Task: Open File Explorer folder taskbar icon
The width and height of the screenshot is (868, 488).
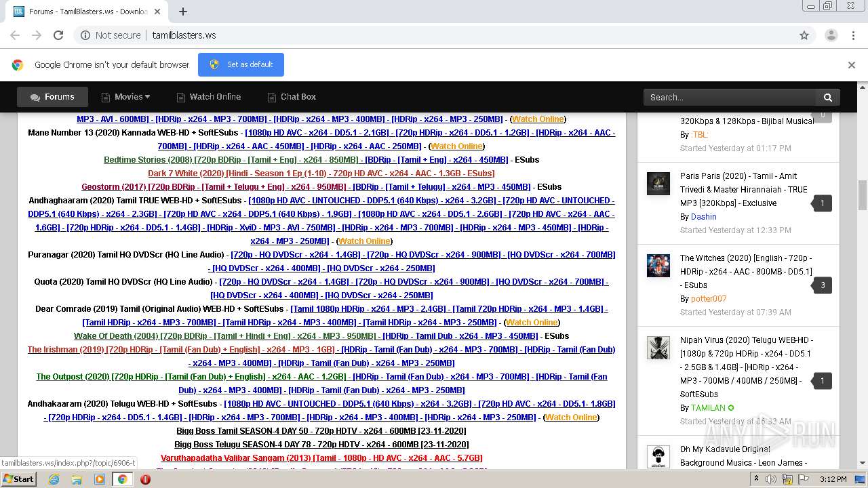Action: click(x=77, y=479)
